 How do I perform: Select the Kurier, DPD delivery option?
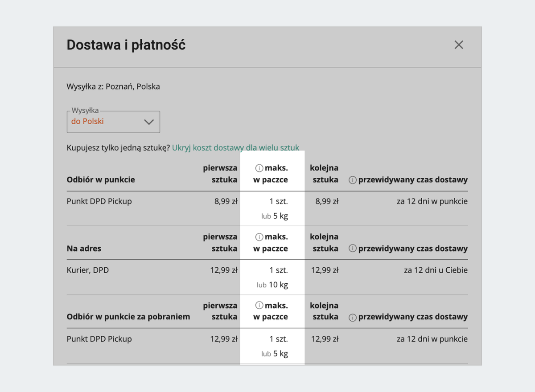coord(88,270)
